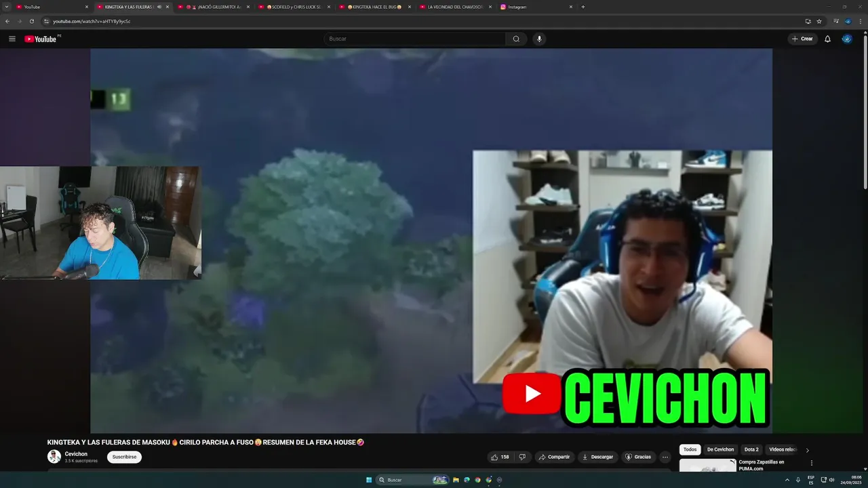
Task: Select the De Cevichon filter chip
Action: pyautogui.click(x=721, y=449)
